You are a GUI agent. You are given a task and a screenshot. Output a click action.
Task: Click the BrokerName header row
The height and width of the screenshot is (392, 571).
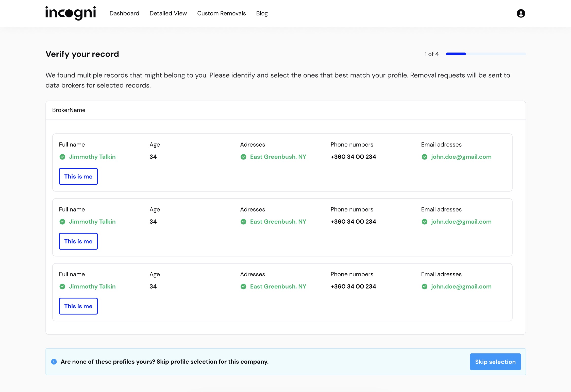coord(285,110)
